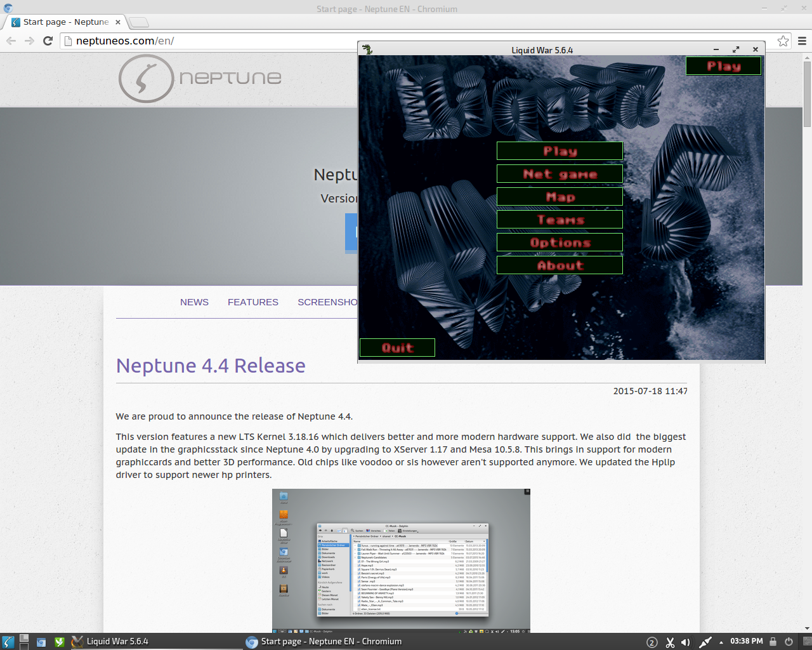Click the article date 2015-07-18 11:47
This screenshot has width=812, height=650.
click(x=650, y=391)
